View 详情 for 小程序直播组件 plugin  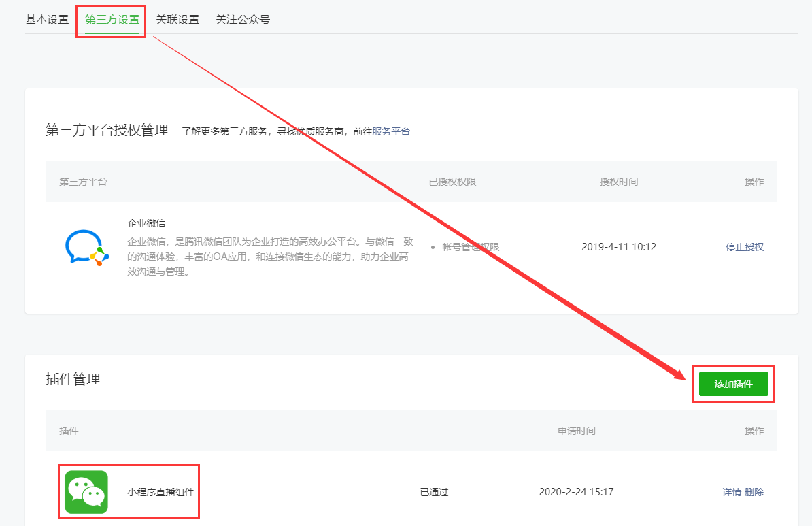point(732,492)
